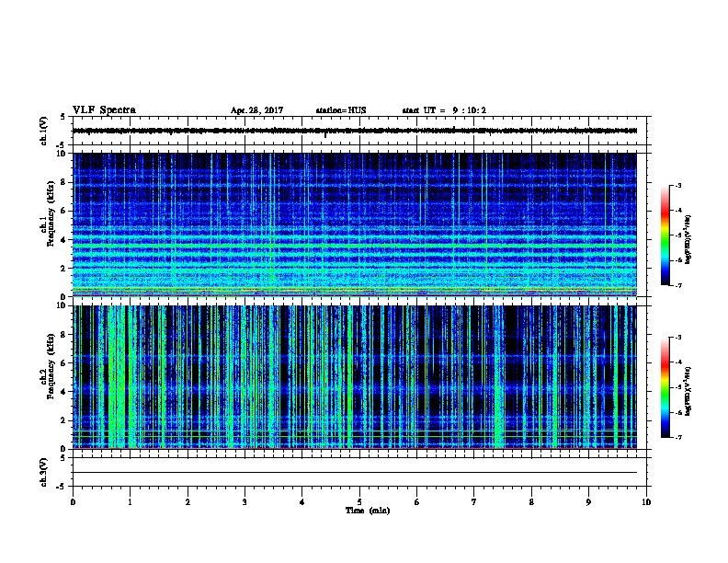Click the "9" tick on time axis
728x563 pixels.
click(x=588, y=501)
